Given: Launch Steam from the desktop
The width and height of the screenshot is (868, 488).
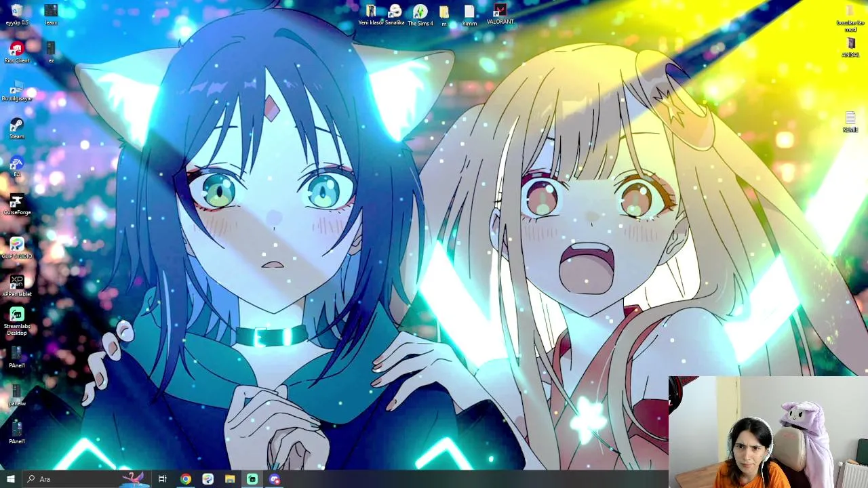Looking at the screenshot, I should (x=17, y=128).
